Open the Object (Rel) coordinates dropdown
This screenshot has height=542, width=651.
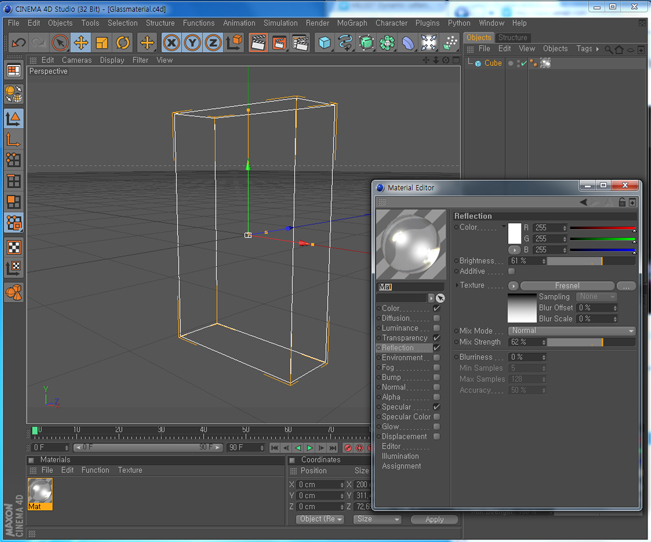point(320,519)
